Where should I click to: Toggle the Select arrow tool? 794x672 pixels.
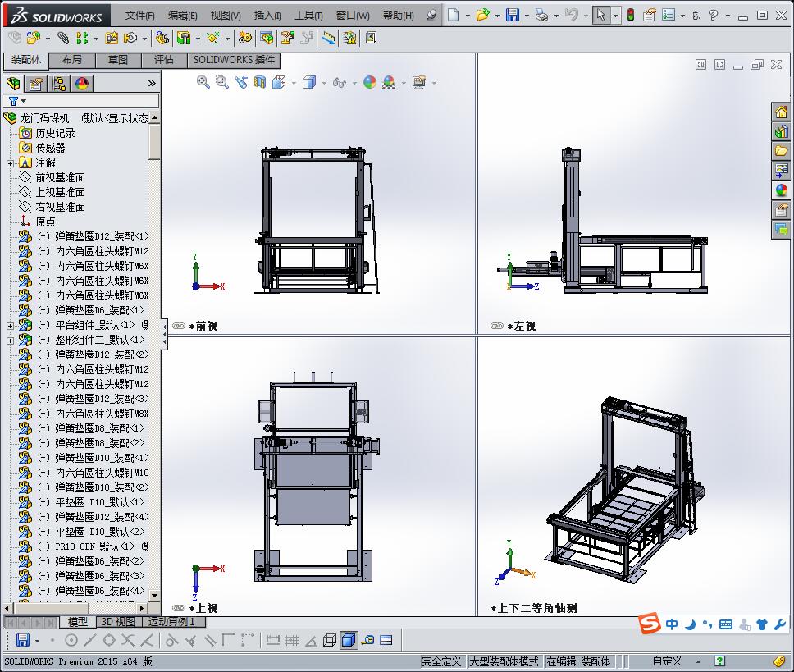(x=600, y=16)
